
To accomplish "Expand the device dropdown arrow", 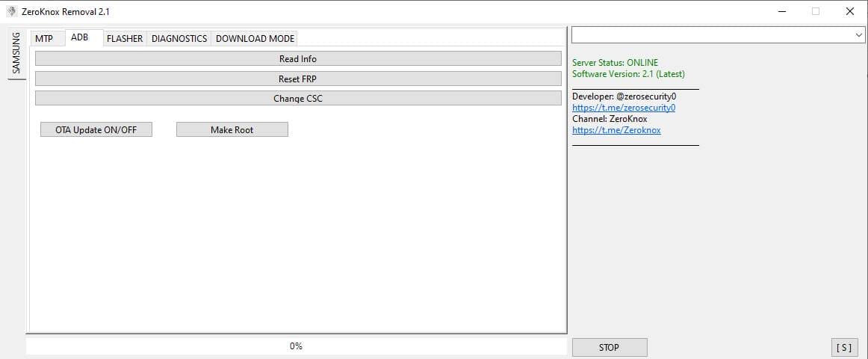I will coord(858,35).
